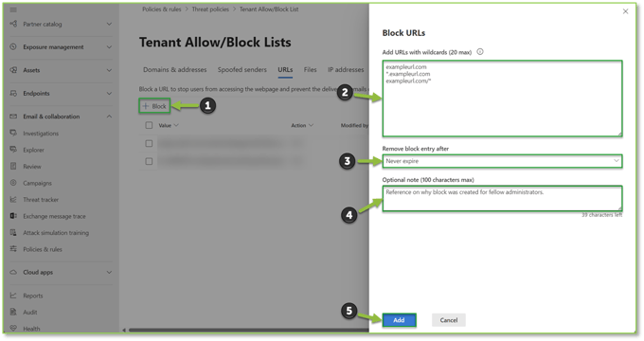
Task: Click the Policies & rules sliders icon
Action: 13,249
